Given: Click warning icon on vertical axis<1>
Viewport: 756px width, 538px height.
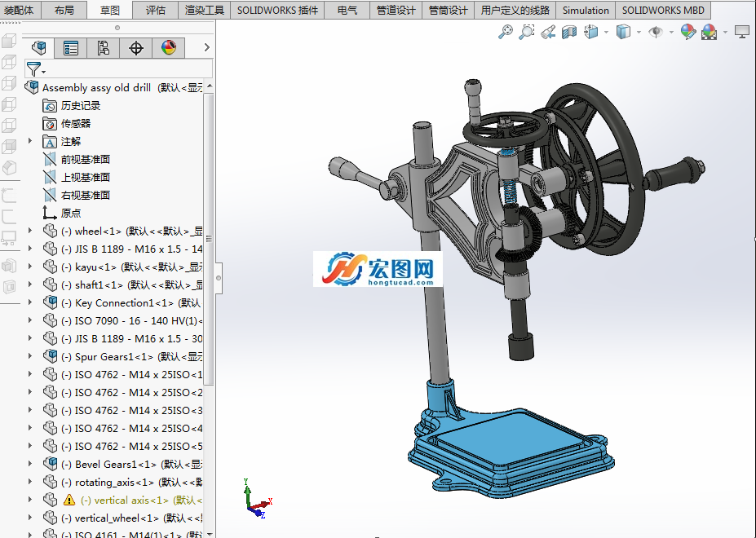Looking at the screenshot, I should tap(69, 500).
